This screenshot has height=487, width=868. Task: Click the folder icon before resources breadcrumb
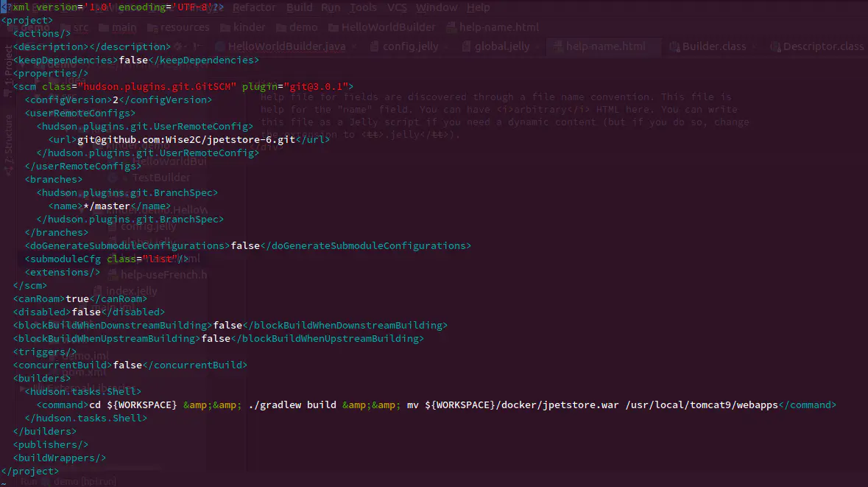pos(152,27)
